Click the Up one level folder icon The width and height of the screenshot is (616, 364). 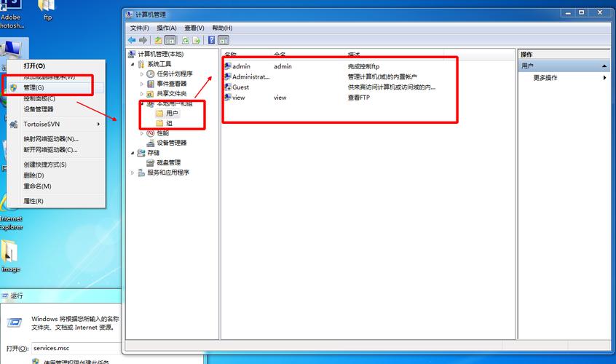coord(158,40)
